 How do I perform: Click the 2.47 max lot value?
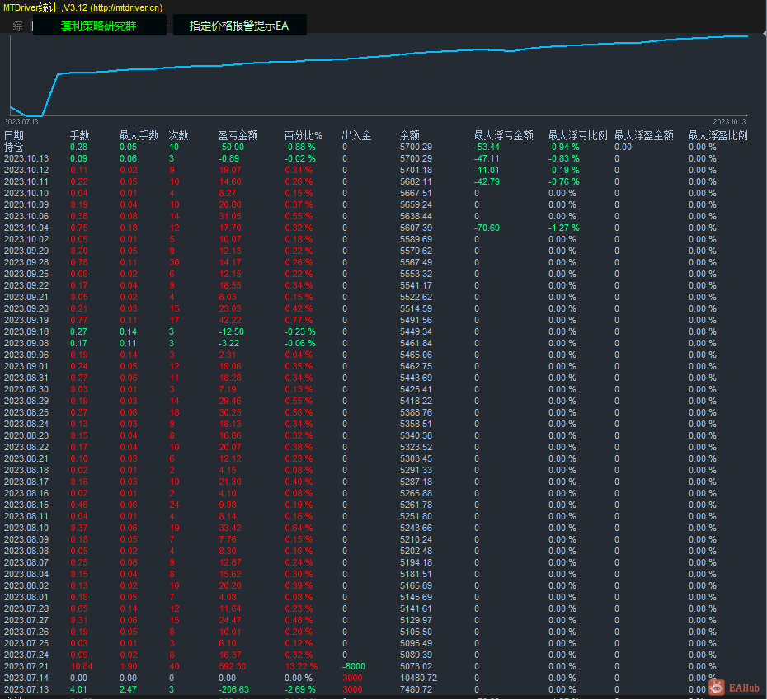pyautogui.click(x=129, y=690)
